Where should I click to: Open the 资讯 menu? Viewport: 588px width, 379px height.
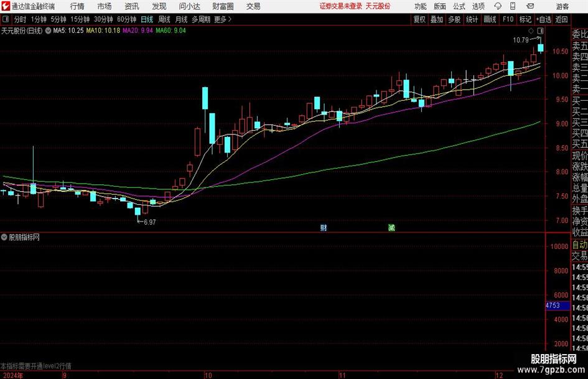132,6
